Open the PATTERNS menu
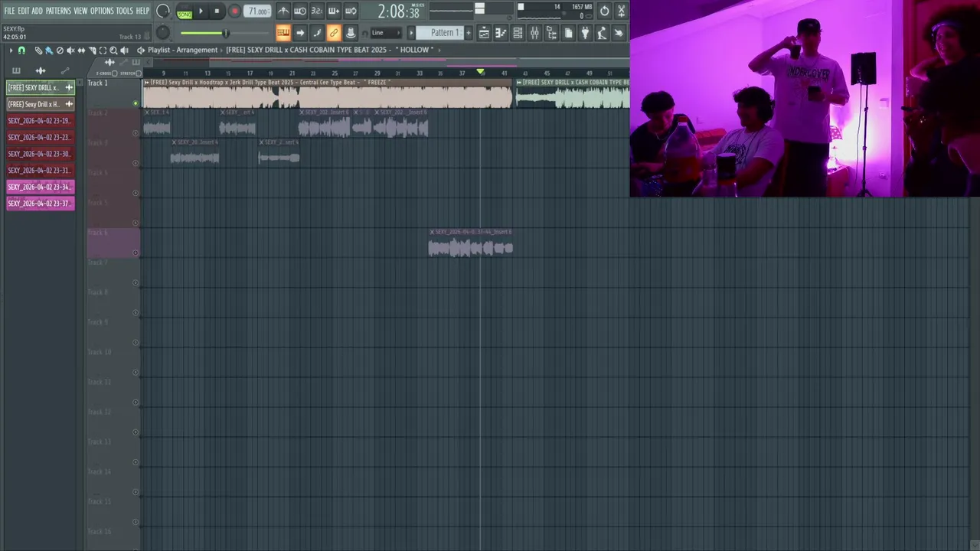The height and width of the screenshot is (551, 980). [58, 11]
